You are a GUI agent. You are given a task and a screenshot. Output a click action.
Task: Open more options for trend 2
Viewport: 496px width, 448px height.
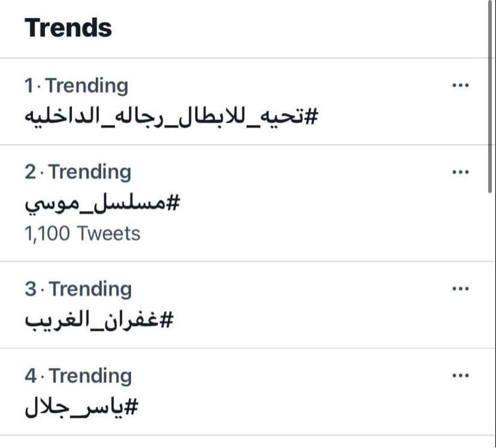[460, 172]
